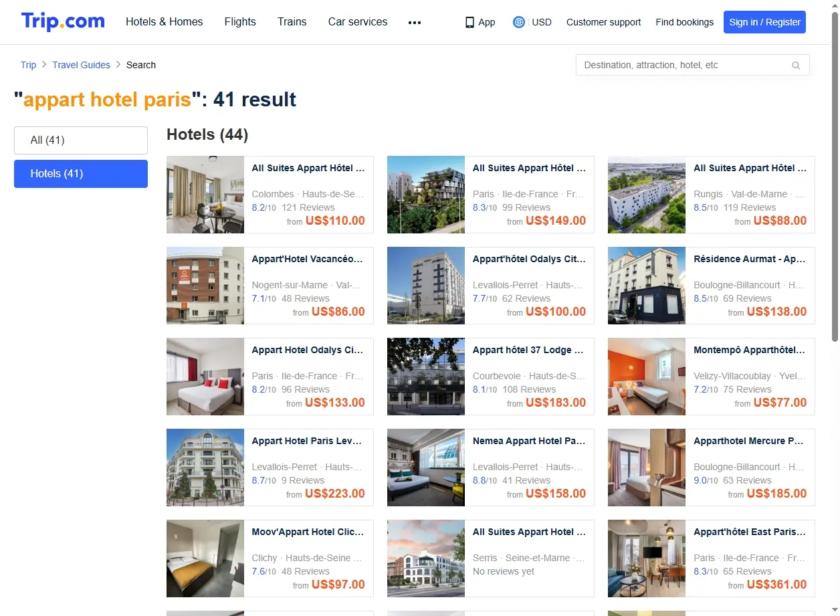Open the Car services menu
This screenshot has height=616, width=840.
(358, 21)
